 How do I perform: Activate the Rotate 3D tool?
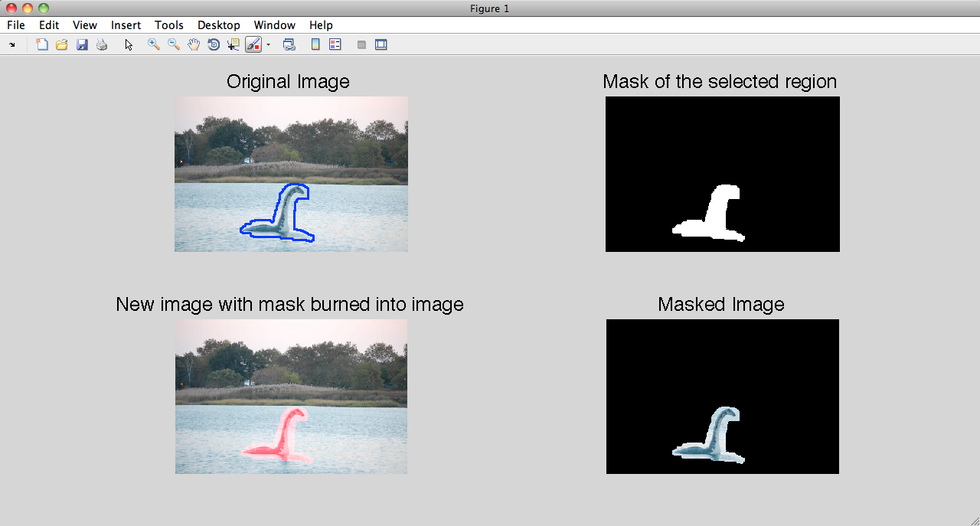[214, 45]
